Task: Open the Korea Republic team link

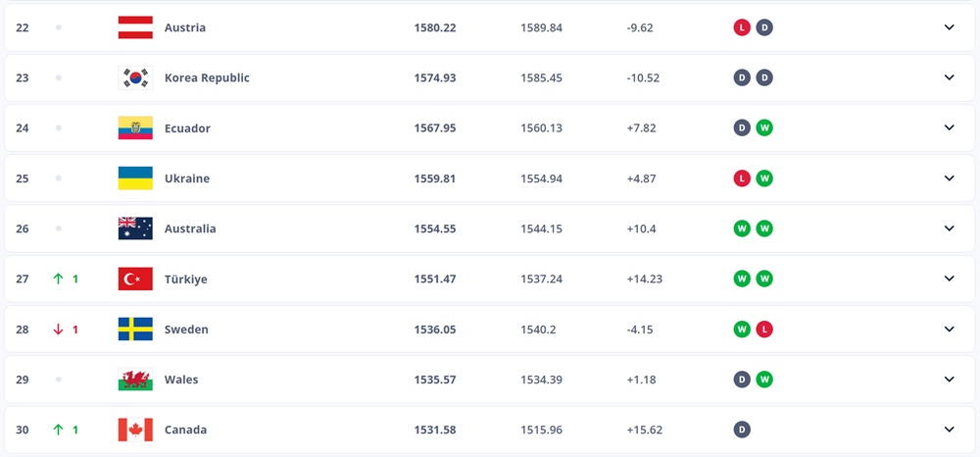Action: pos(207,77)
